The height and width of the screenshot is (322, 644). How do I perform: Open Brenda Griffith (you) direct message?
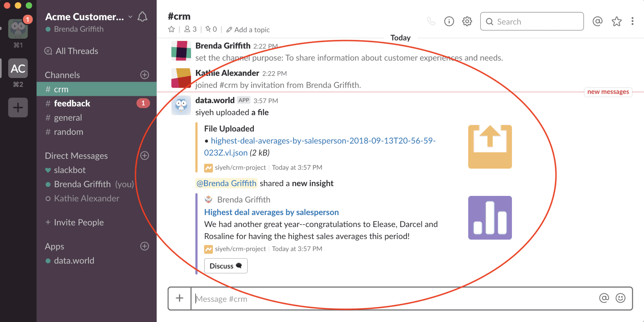[x=97, y=184]
